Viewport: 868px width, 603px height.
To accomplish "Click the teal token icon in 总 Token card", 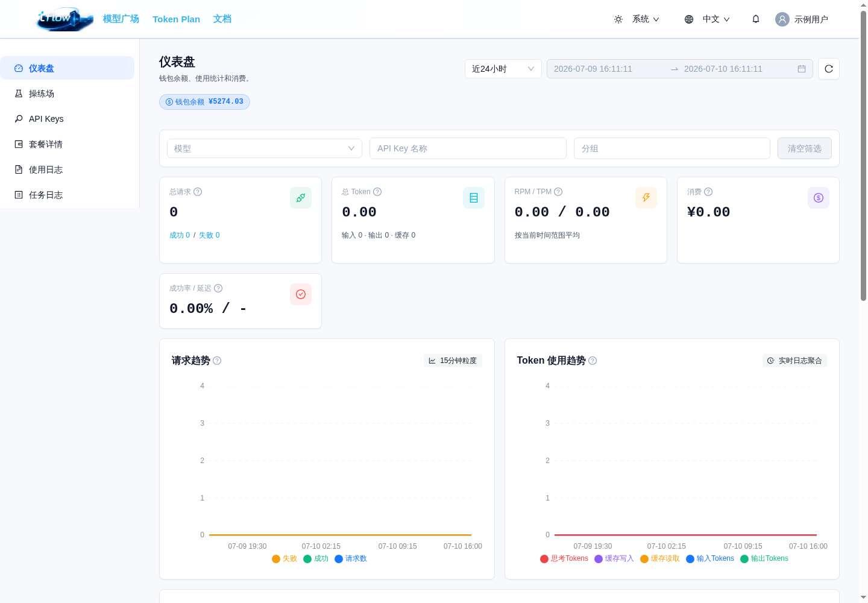I will (x=474, y=198).
